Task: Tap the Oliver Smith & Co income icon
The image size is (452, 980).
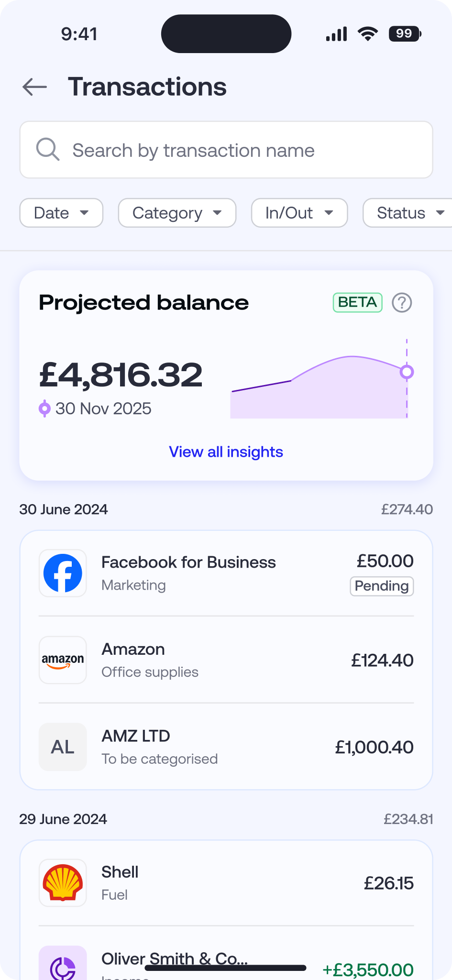Action: 63,966
